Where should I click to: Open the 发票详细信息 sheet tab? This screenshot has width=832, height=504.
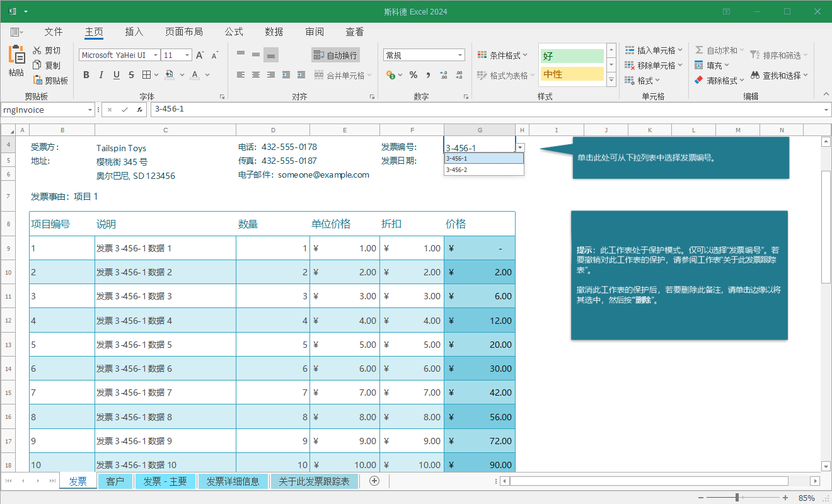(x=233, y=481)
